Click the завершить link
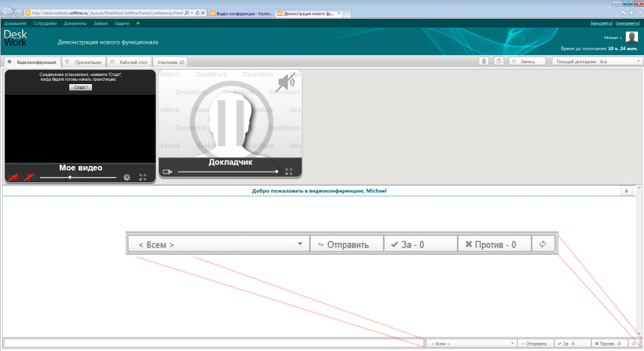 click(x=628, y=24)
